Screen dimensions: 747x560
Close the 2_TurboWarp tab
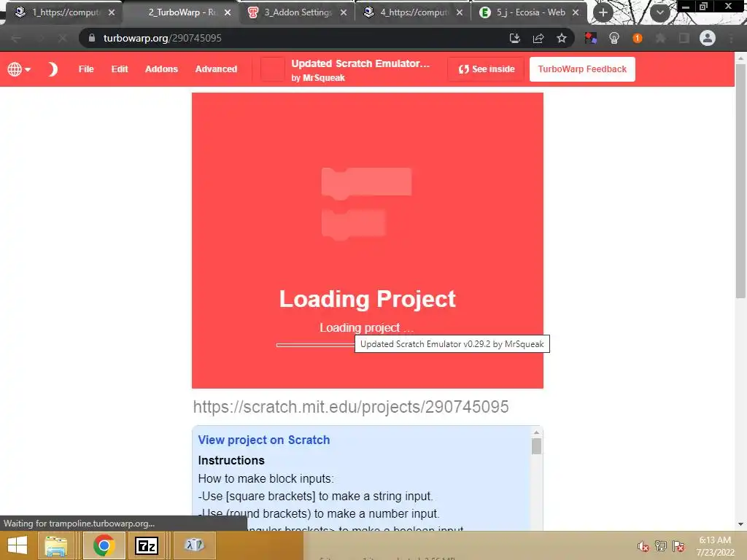pos(228,12)
